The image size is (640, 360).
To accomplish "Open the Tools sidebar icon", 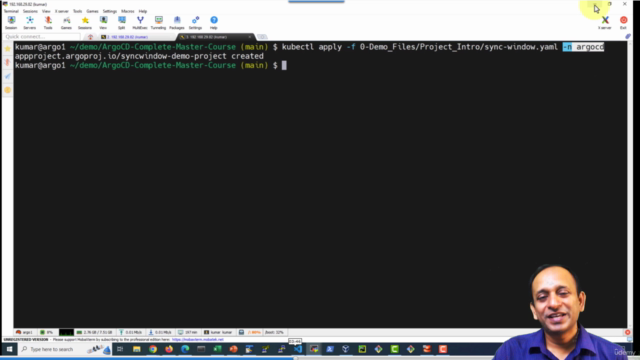I will (x=8, y=62).
